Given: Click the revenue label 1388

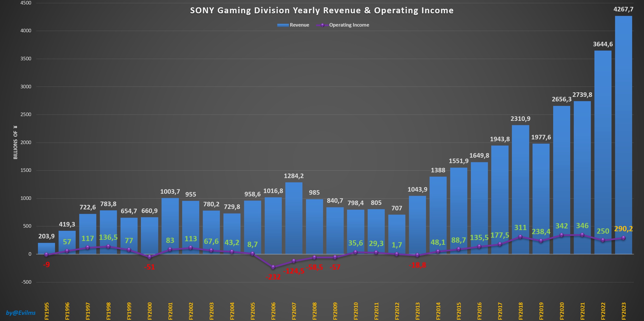Looking at the screenshot, I should click(438, 170).
